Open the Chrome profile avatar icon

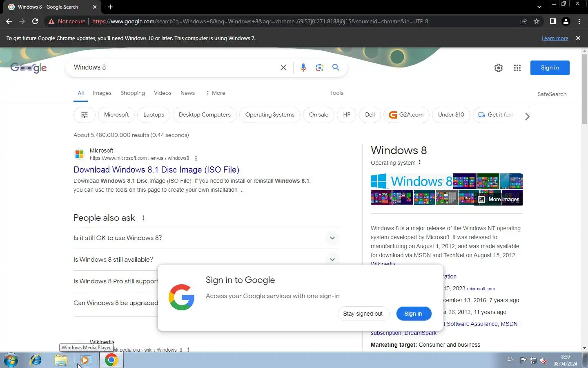coord(566,21)
